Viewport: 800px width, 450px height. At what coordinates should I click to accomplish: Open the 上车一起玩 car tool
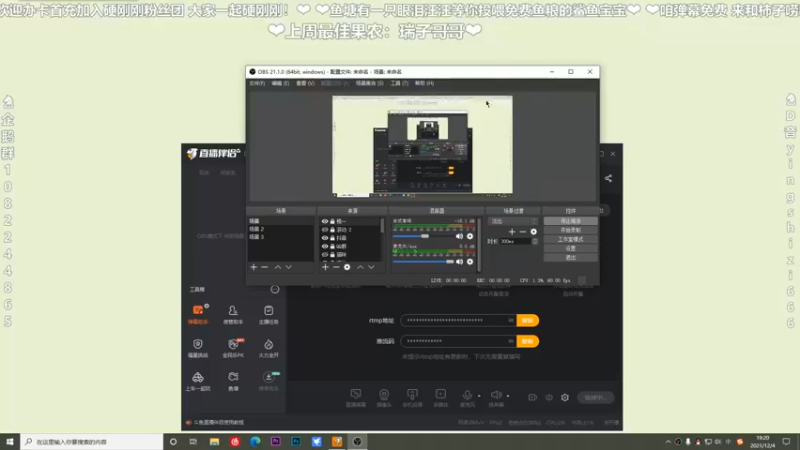coord(198,381)
